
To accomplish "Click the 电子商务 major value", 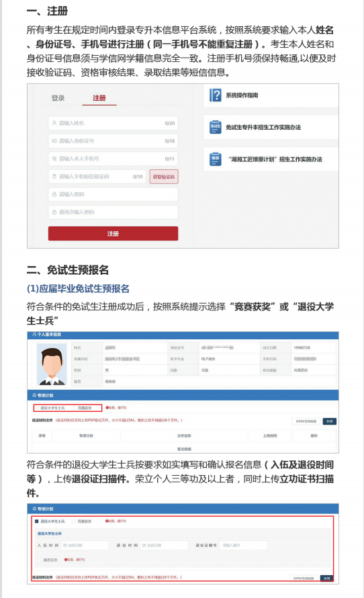I will (208, 359).
